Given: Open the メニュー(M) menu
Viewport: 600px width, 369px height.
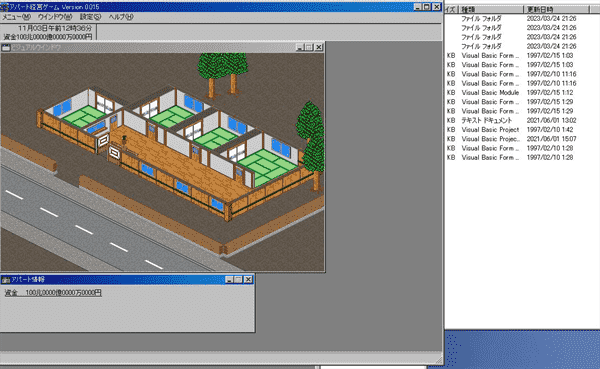Looking at the screenshot, I should (16, 17).
